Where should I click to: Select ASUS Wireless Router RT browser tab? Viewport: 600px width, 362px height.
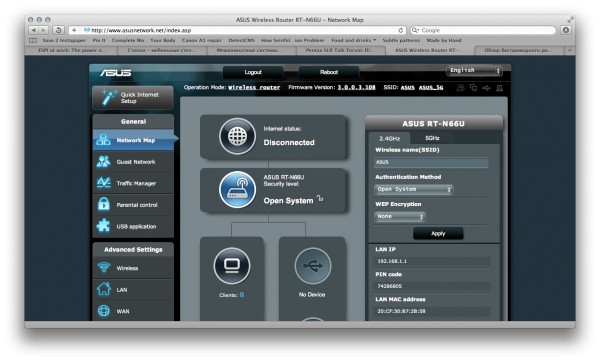tap(429, 50)
